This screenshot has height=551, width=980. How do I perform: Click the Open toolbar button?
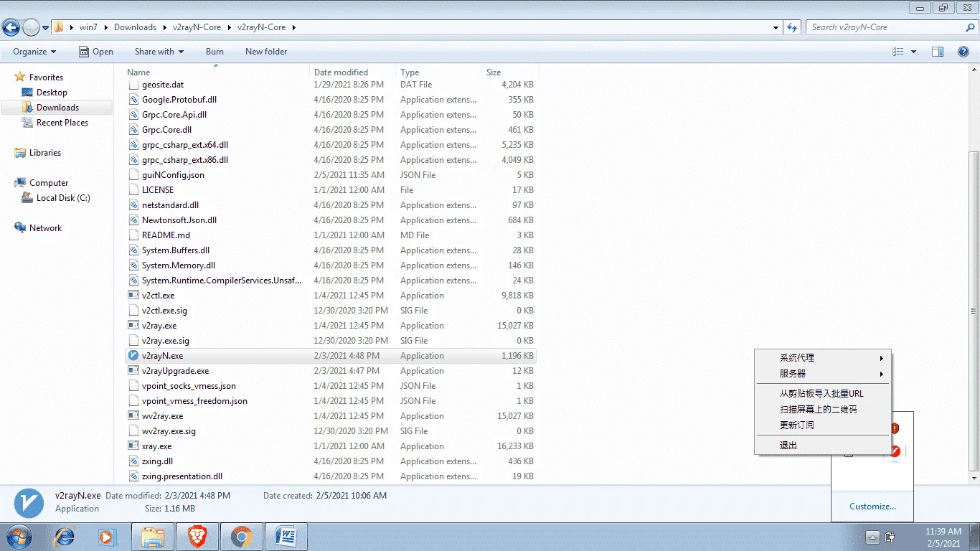(x=95, y=52)
